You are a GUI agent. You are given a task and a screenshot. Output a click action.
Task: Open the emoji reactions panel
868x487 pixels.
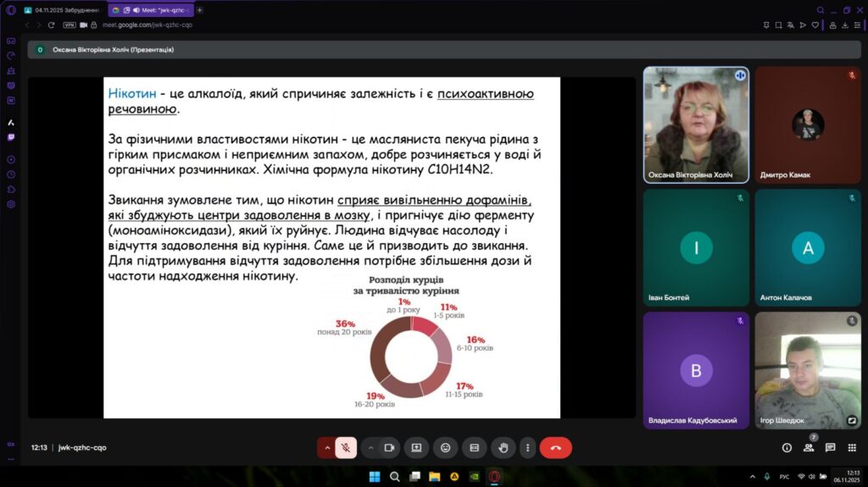click(x=445, y=447)
